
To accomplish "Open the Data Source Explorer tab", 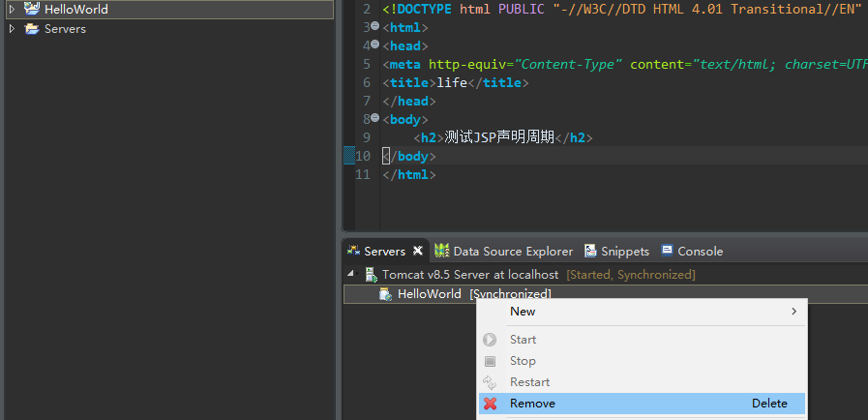I will point(513,252).
